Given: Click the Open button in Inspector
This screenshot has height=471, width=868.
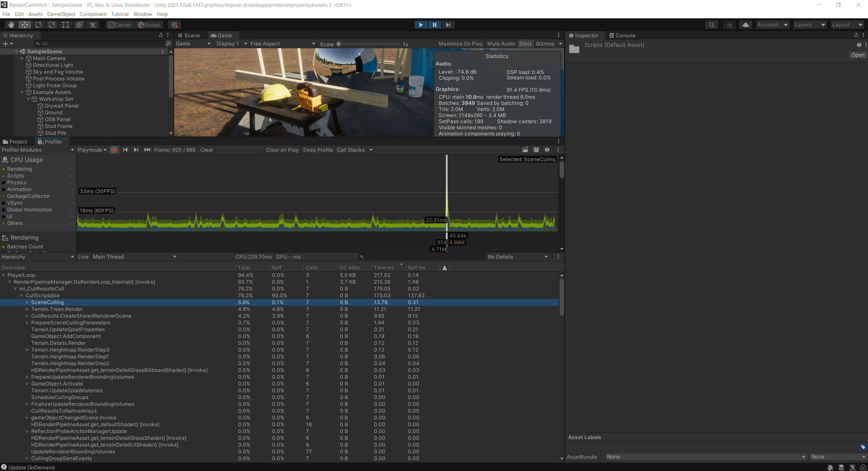Looking at the screenshot, I should point(857,55).
